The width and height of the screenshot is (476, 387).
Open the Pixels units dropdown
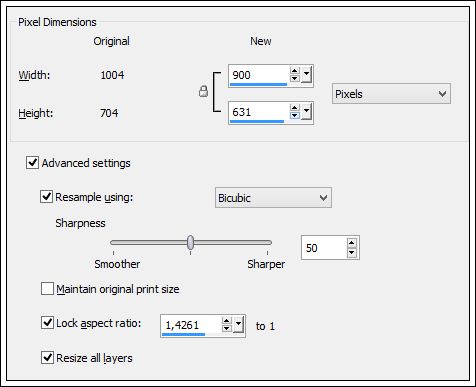point(391,94)
